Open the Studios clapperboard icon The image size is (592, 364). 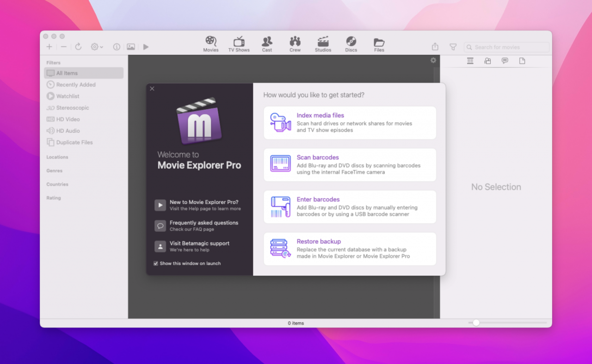click(323, 42)
